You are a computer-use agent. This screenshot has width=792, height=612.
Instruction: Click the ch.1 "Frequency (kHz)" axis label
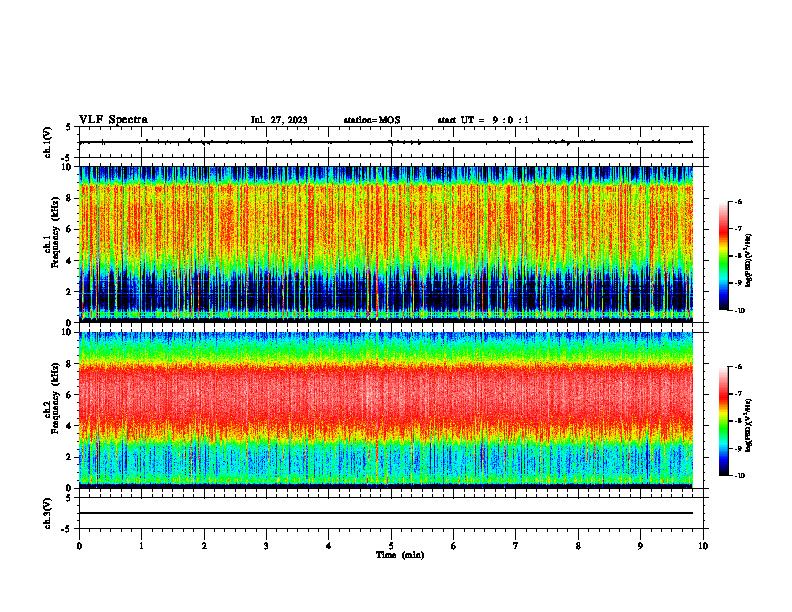(x=55, y=232)
